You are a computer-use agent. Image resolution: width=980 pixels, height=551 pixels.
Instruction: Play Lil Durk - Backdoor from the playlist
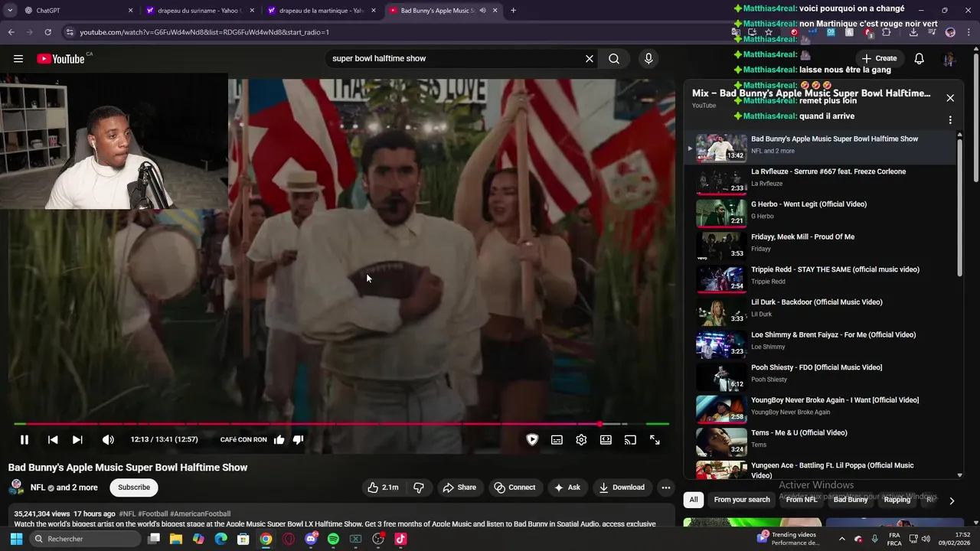pos(822,311)
